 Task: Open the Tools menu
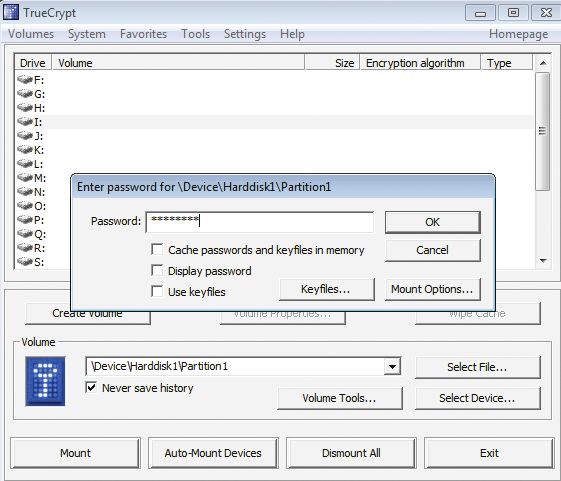click(195, 34)
